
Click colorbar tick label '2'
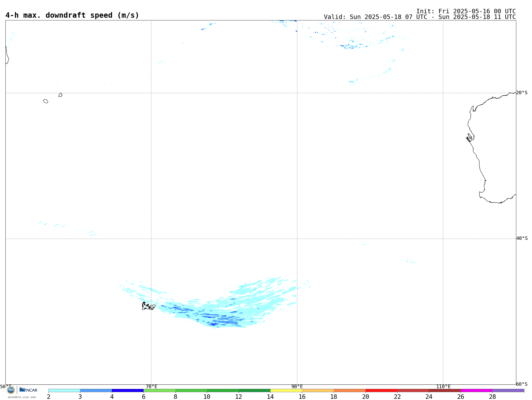pos(49,397)
